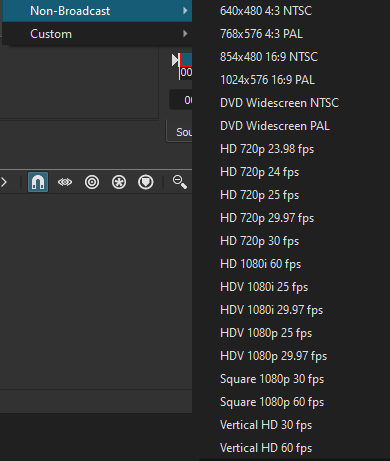Click the timecode input field
The height and width of the screenshot is (461, 390).
pyautogui.click(x=181, y=100)
